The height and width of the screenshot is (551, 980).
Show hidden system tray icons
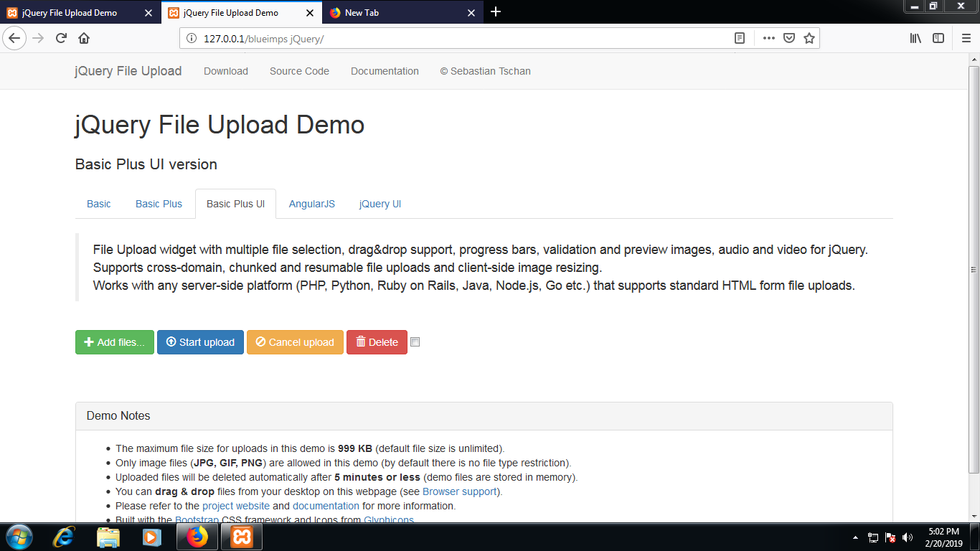pyautogui.click(x=854, y=537)
